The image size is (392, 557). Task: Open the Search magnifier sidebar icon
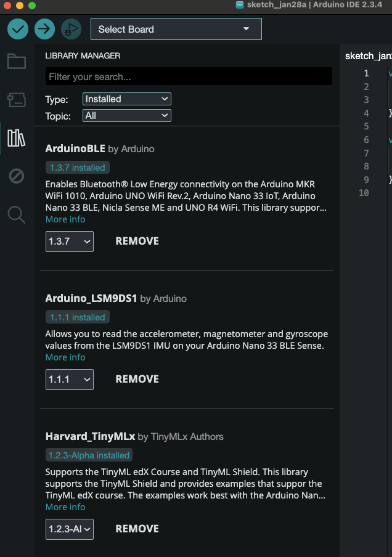point(16,214)
